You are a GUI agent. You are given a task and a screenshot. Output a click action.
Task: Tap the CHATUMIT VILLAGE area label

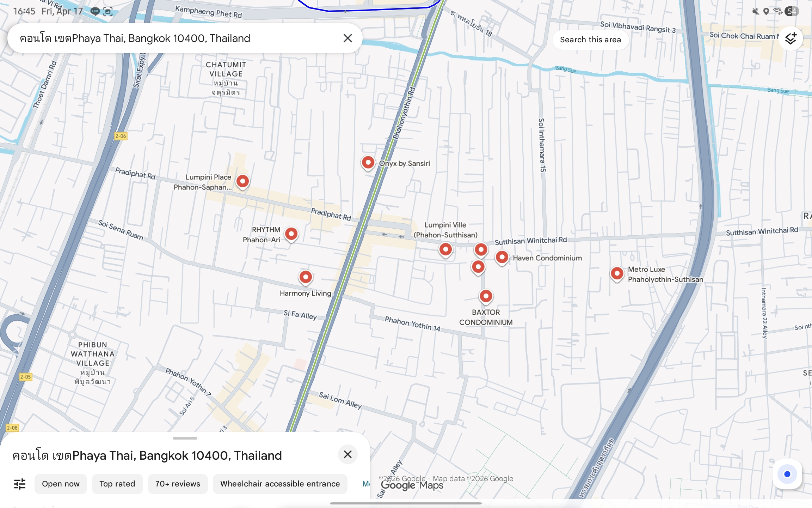[226, 78]
